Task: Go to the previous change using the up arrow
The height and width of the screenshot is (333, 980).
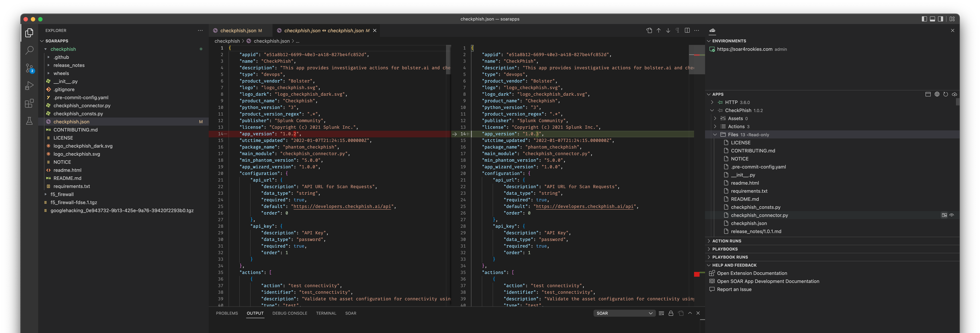Action: click(658, 30)
